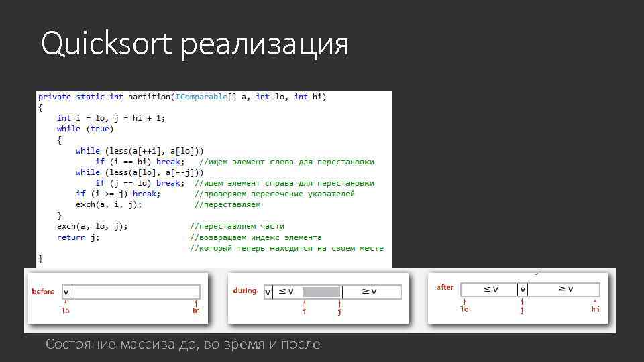Image resolution: width=644 pixels, height=362 pixels.
Task: Click caption 'Состояние массива до, во время и после'
Action: click(182, 344)
